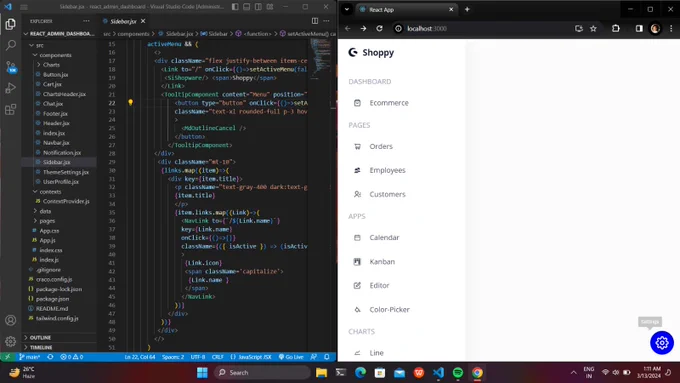Change language mode JavaScript JSX
The height and width of the screenshot is (383, 680).
(251, 357)
